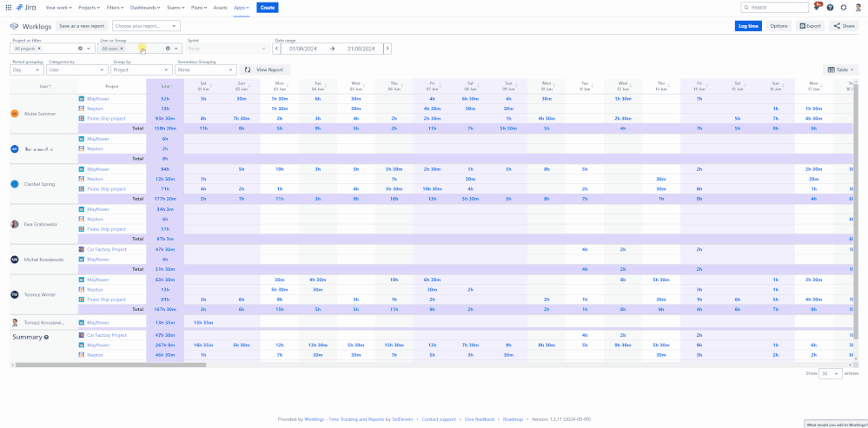
Task: Open the Group by Project dropdown
Action: [142, 70]
